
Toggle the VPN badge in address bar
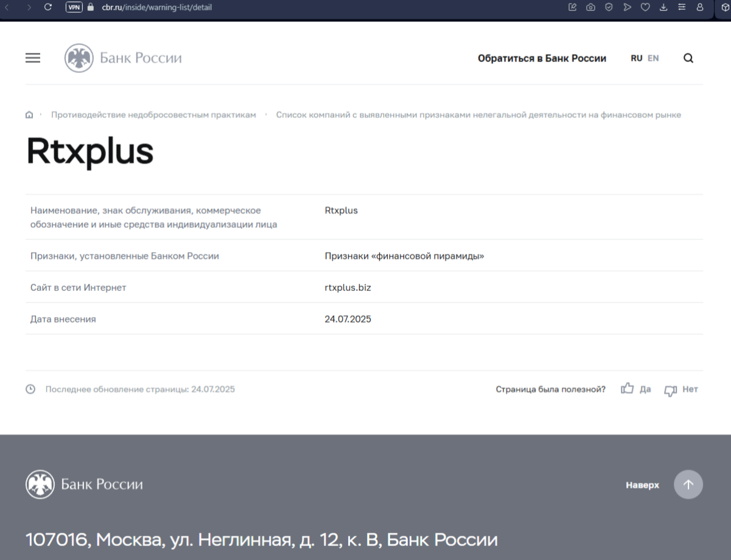tap(74, 7)
